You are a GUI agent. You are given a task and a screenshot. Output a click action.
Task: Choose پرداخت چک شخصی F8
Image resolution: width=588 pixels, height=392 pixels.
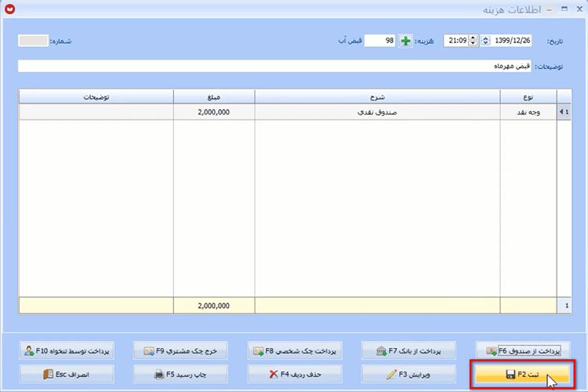point(294,350)
